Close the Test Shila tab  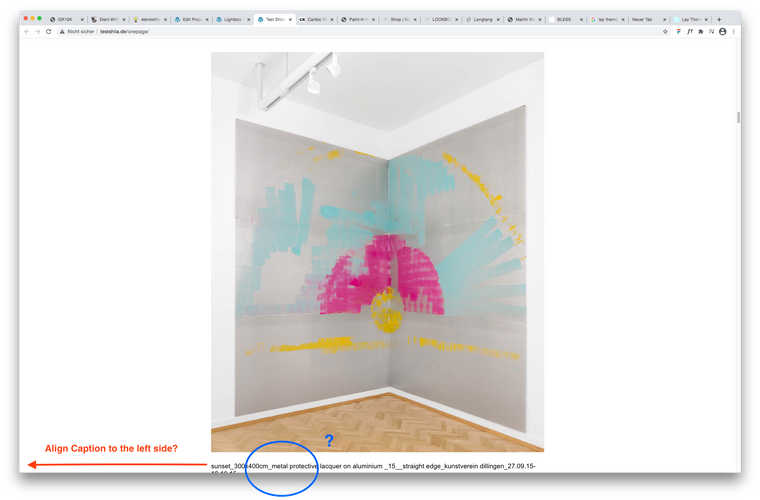(290, 19)
